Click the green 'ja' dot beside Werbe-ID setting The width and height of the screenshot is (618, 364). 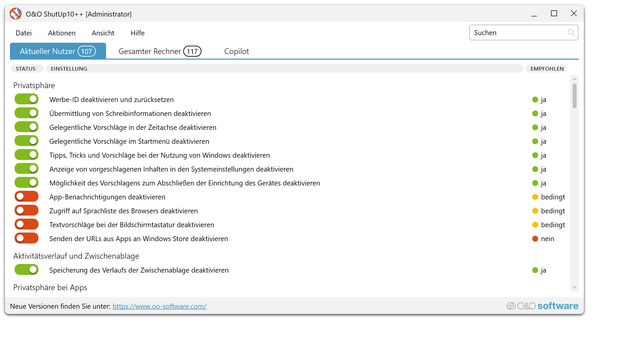[x=535, y=99]
